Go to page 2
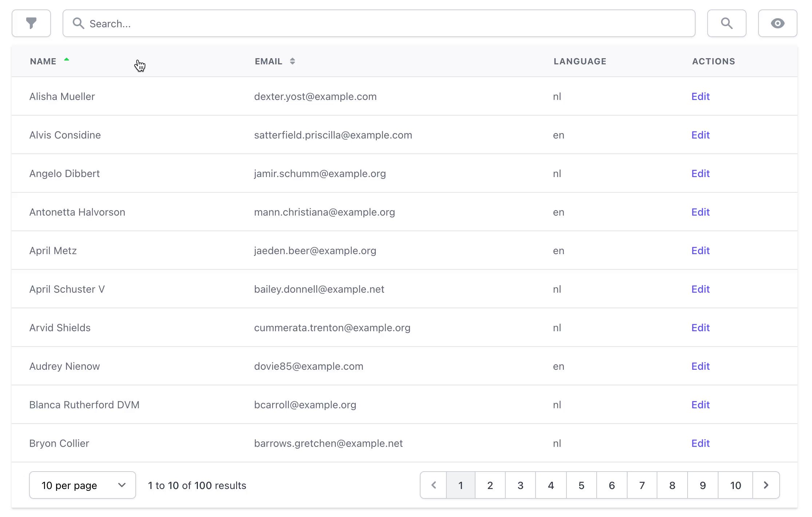The image size is (812, 517). 490,485
